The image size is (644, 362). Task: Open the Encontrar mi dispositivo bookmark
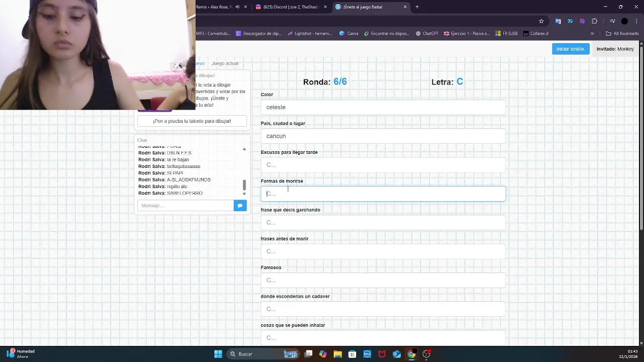(386, 34)
